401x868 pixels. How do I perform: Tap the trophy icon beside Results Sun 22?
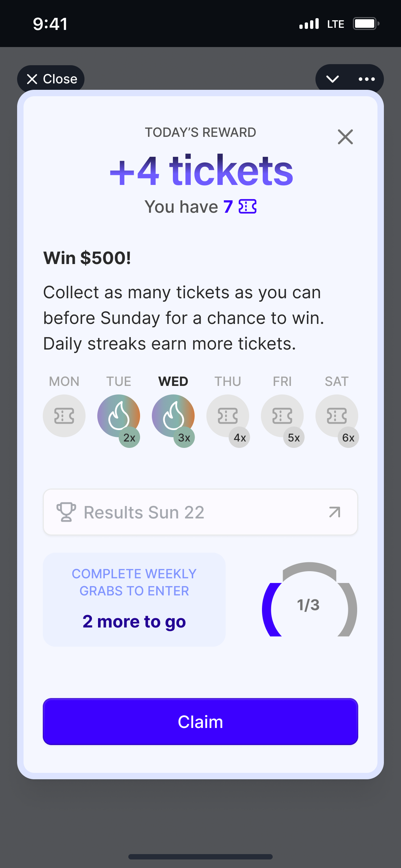pyautogui.click(x=66, y=512)
